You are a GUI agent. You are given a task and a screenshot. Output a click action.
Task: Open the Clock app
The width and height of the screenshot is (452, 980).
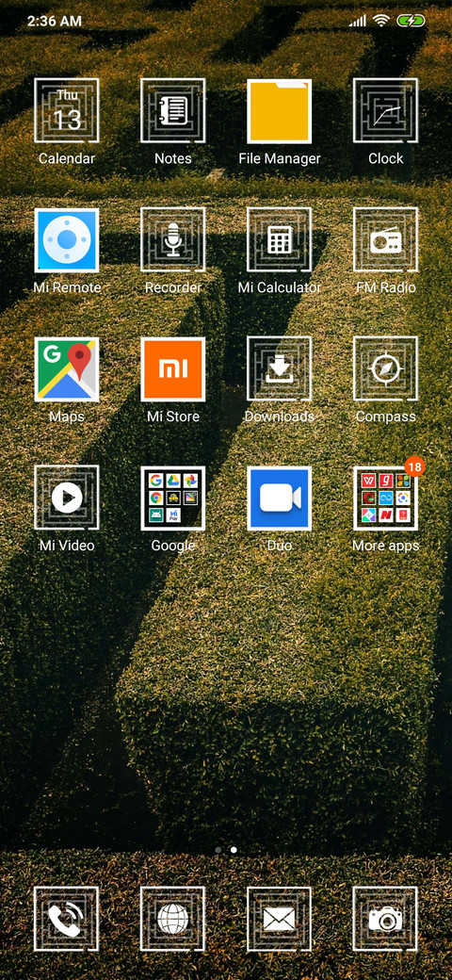(x=385, y=110)
